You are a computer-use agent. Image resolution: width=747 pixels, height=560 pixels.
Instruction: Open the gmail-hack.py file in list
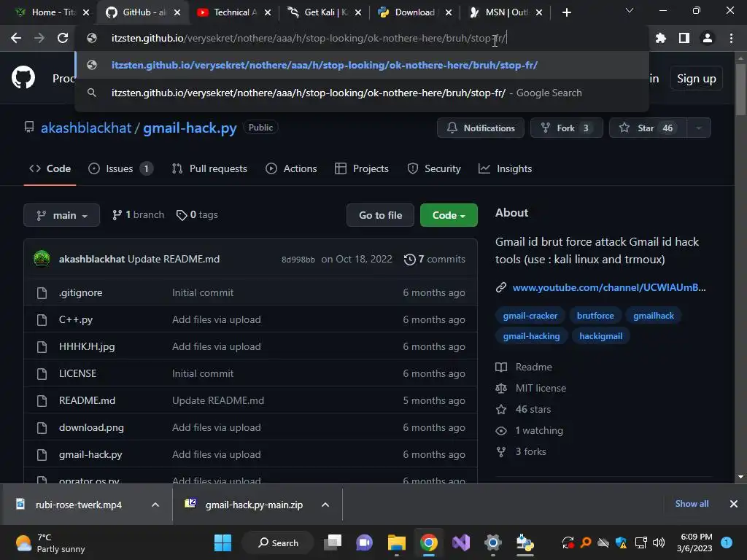pyautogui.click(x=90, y=455)
